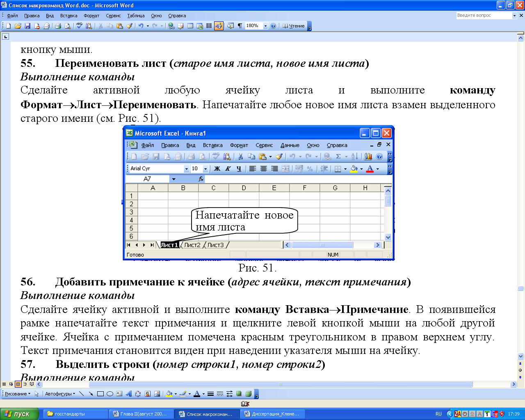Switch to Outline view
525x420 pixels.
(25, 384)
